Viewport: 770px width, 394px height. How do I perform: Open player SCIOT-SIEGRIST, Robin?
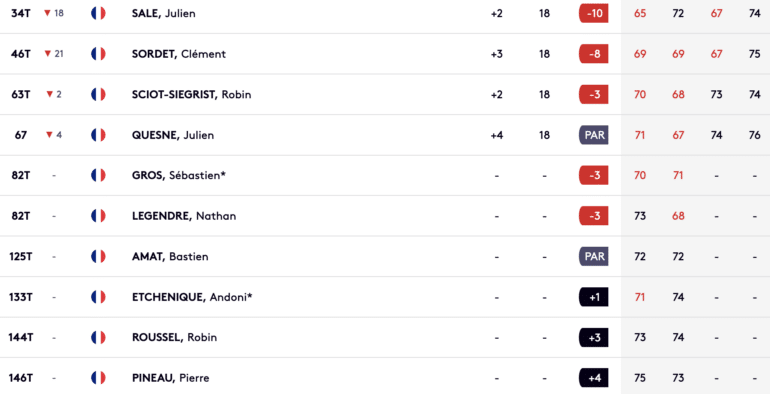click(x=192, y=94)
